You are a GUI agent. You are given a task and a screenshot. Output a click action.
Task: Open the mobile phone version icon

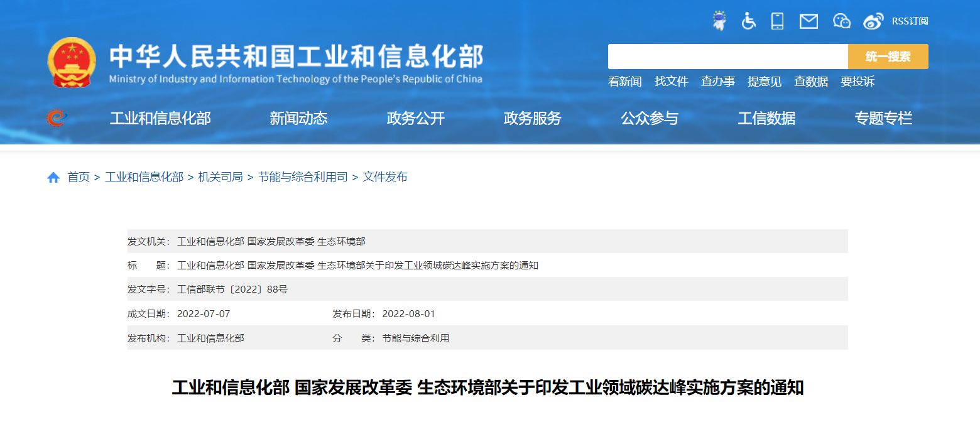tap(777, 21)
